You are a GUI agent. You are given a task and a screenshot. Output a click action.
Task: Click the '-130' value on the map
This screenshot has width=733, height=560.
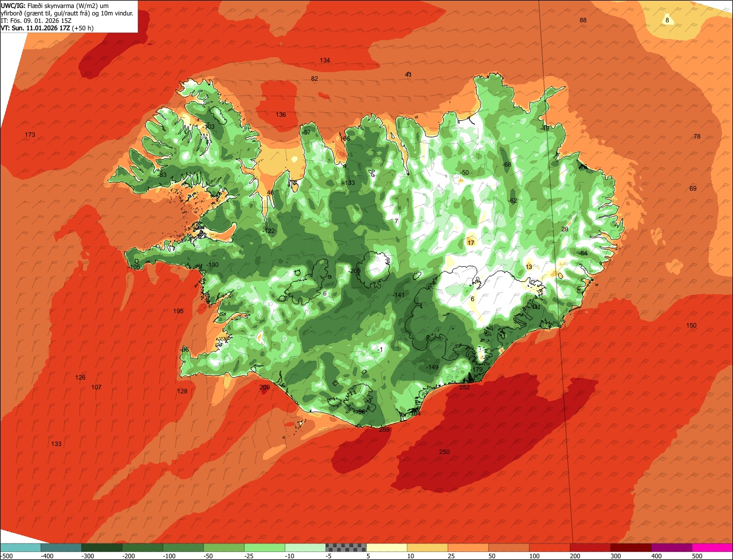[x=212, y=265]
